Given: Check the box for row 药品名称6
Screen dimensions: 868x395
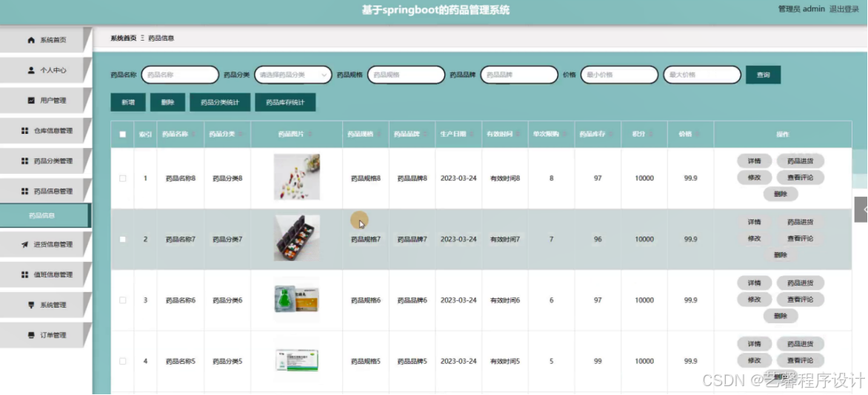Looking at the screenshot, I should (x=123, y=300).
